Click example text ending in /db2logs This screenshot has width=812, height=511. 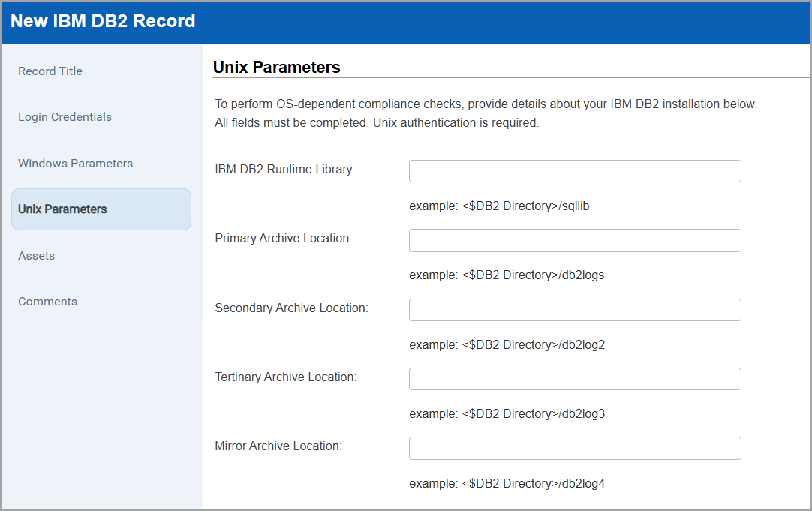coord(507,275)
